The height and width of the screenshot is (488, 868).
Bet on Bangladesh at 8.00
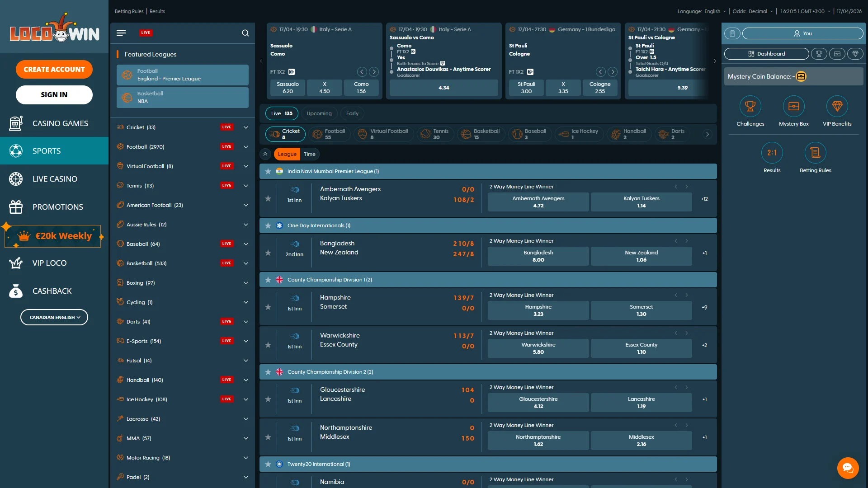click(538, 256)
